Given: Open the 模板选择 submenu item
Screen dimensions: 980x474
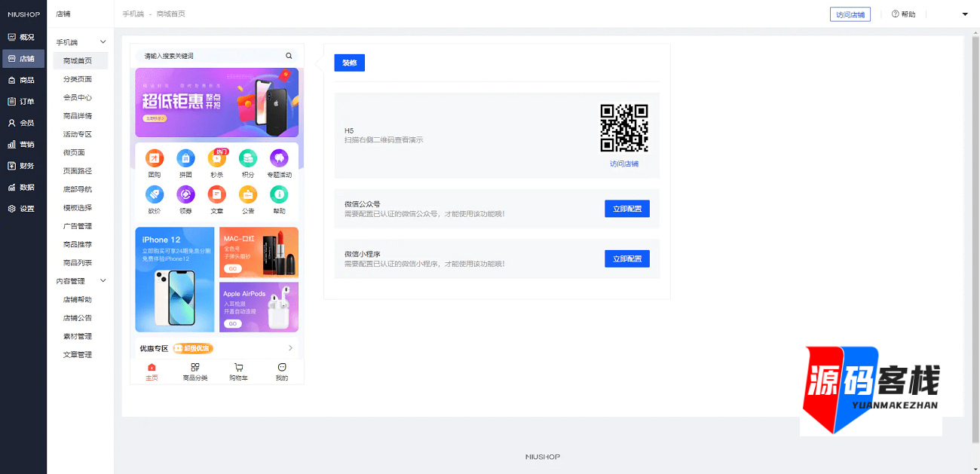Looking at the screenshot, I should pos(78,208).
